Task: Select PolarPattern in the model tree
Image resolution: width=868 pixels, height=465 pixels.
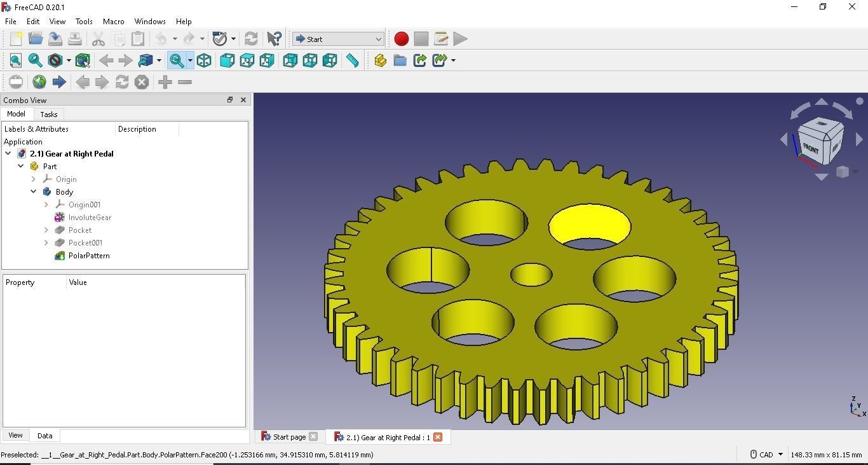Action: (89, 255)
